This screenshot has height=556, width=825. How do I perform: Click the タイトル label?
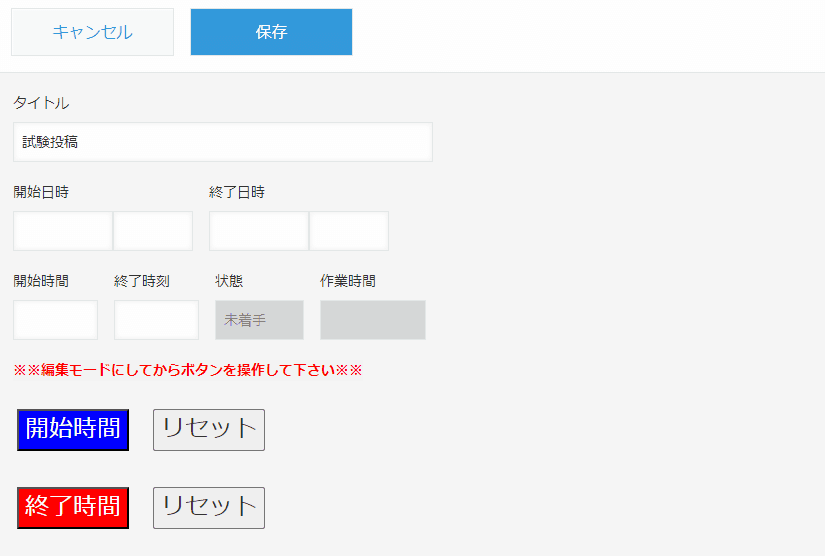(41, 103)
